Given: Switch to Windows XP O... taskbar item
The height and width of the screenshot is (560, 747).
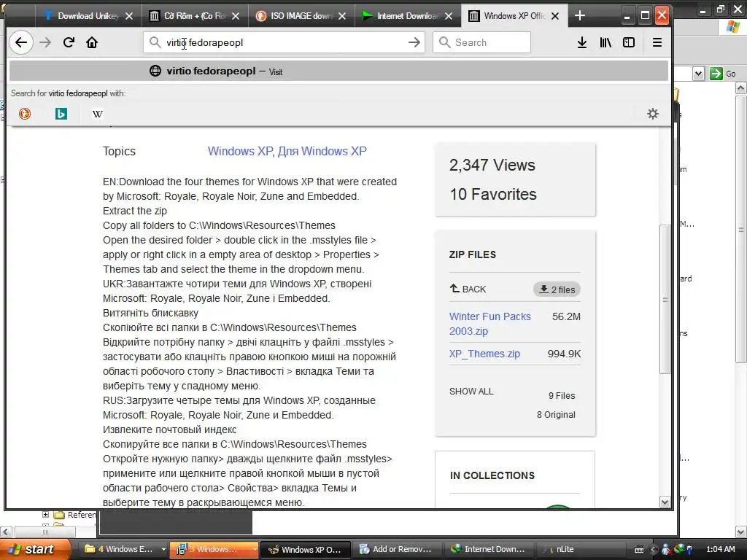Looking at the screenshot, I should pos(306,549).
